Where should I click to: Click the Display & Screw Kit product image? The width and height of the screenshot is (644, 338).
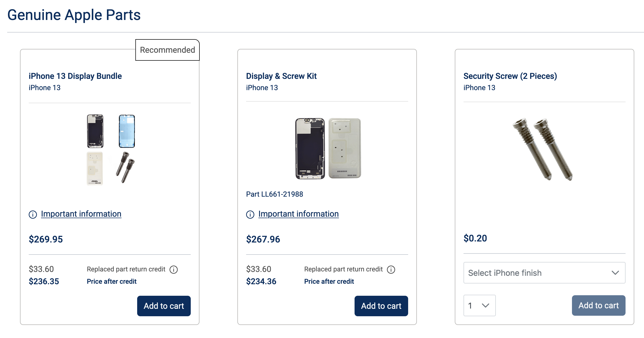(x=328, y=149)
